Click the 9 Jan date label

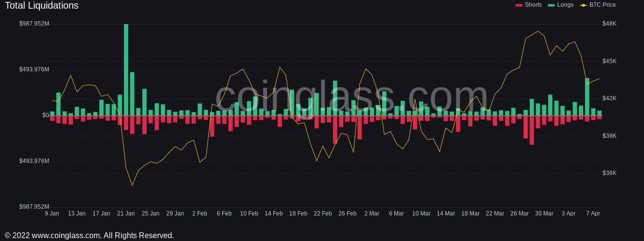pyautogui.click(x=52, y=214)
